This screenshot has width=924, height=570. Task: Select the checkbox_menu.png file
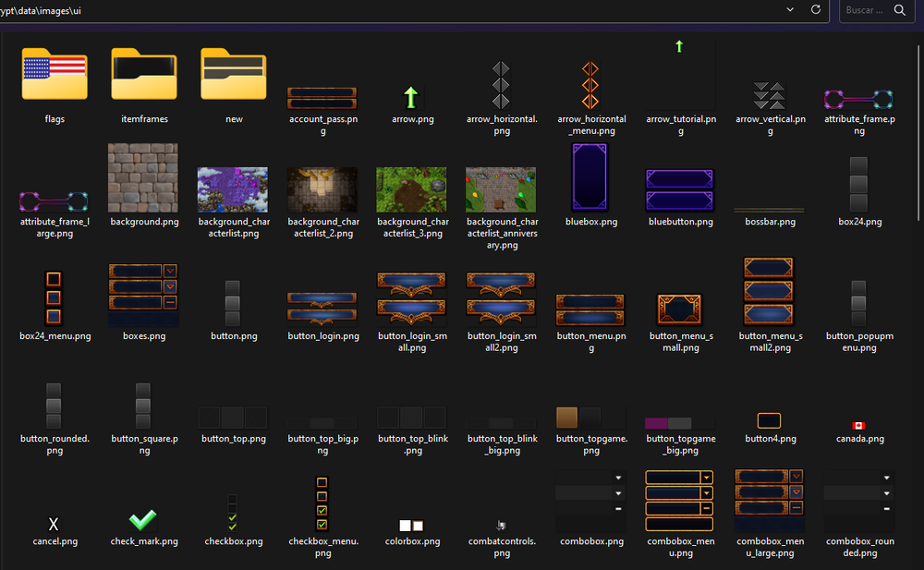coord(322,503)
